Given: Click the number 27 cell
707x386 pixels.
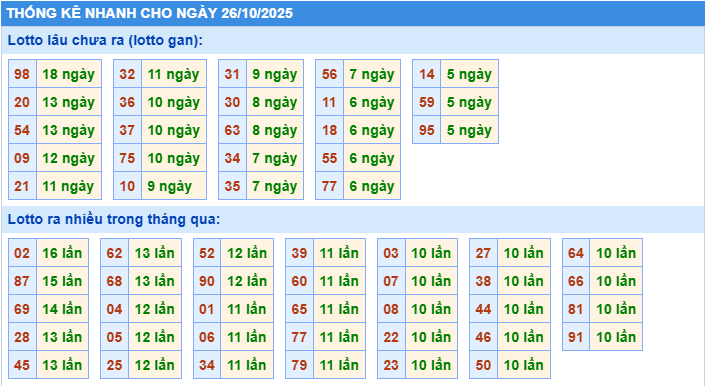Looking at the screenshot, I should pos(483,253).
